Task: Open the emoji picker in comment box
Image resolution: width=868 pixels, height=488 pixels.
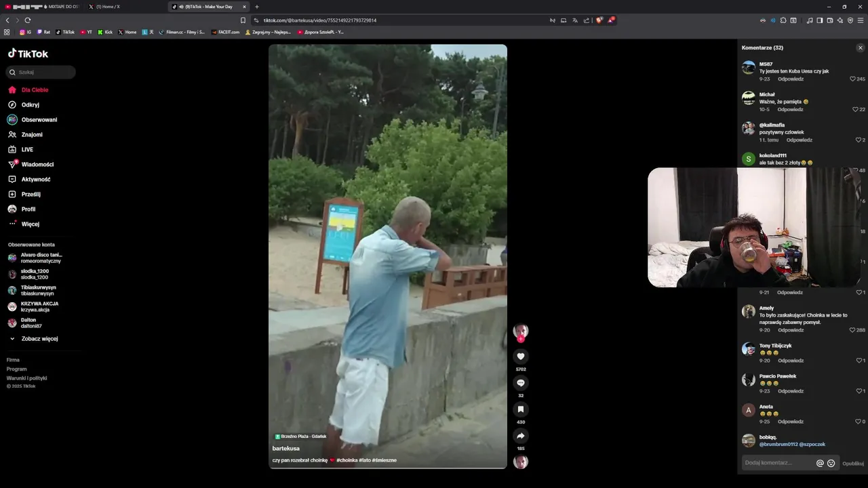Action: pos(831,463)
